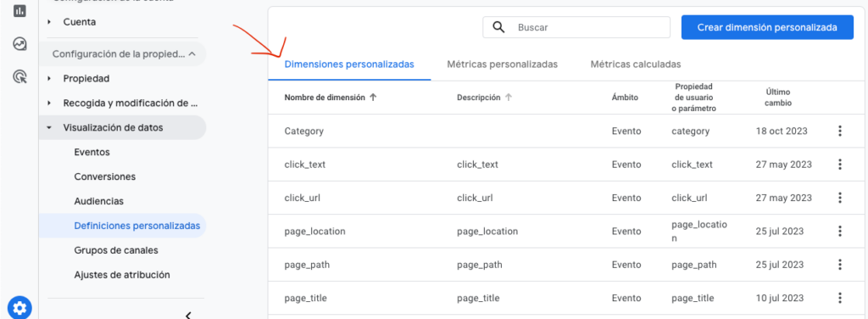Image resolution: width=868 pixels, height=319 pixels.
Task: Click the date 18 oct 2023
Action: [782, 132]
